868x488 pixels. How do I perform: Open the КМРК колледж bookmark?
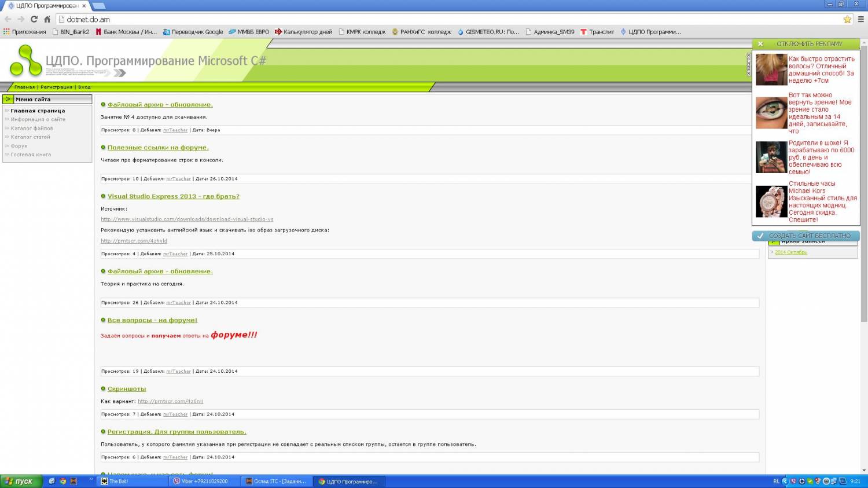(362, 32)
